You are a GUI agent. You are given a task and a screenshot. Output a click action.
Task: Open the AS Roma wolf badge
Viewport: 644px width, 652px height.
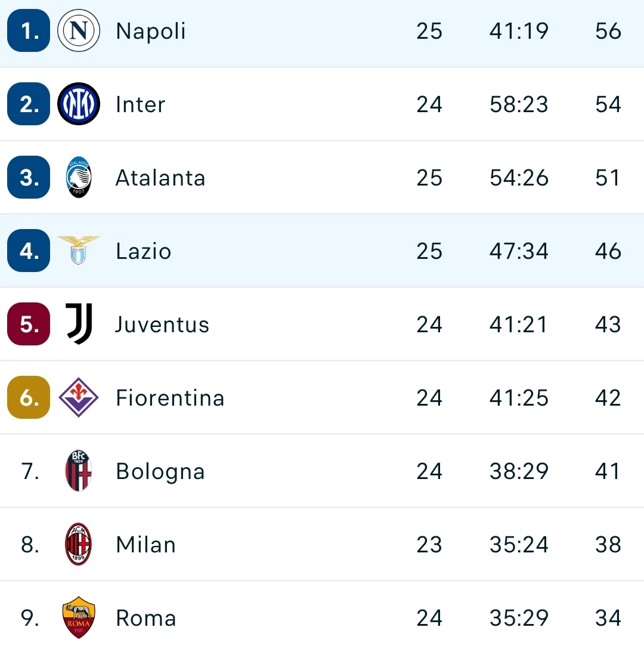pos(79,617)
